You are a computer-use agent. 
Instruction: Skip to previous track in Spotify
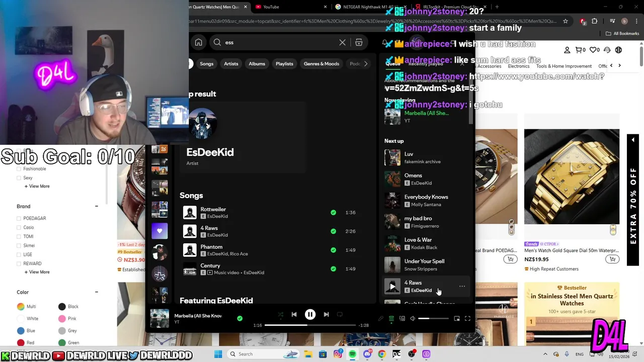294,315
